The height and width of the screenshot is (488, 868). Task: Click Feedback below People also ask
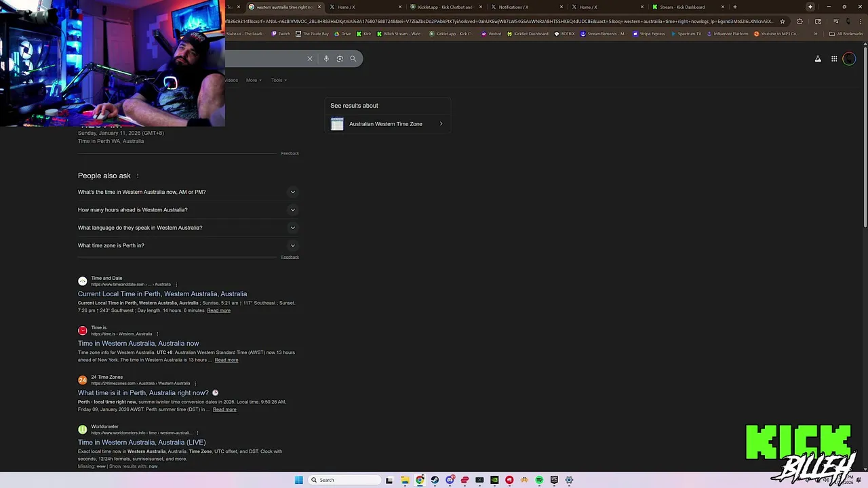click(290, 257)
